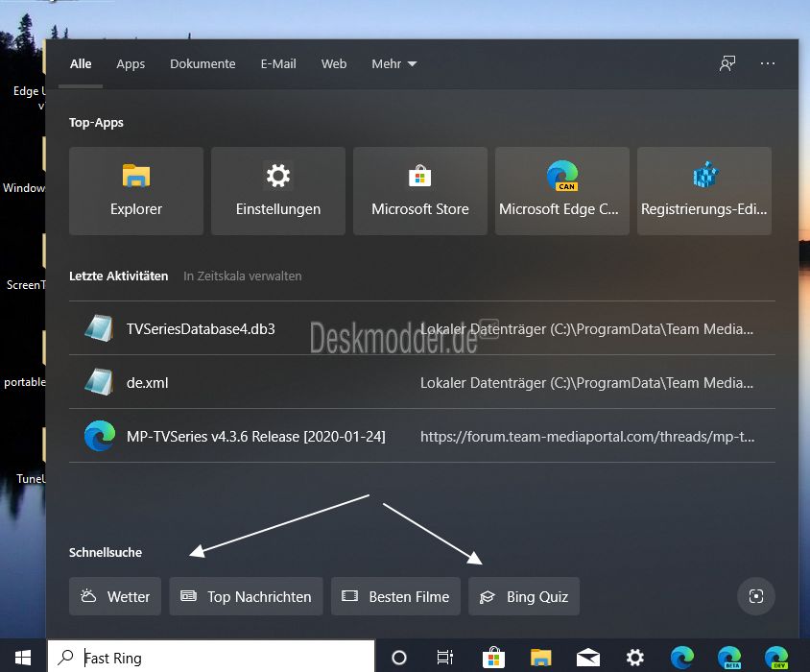Image resolution: width=810 pixels, height=672 pixels.
Task: Click the Windows Start button
Action: coord(23,658)
